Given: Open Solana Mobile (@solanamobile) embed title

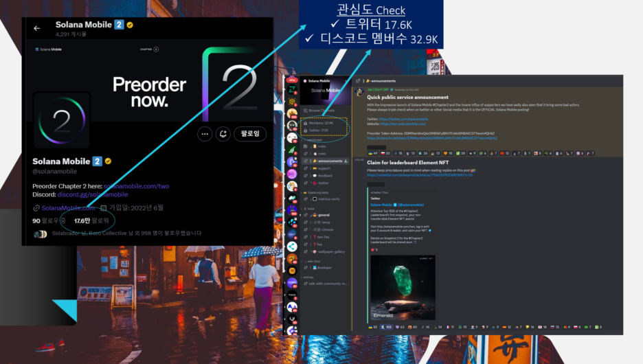Looking at the screenshot, I should (x=397, y=205).
